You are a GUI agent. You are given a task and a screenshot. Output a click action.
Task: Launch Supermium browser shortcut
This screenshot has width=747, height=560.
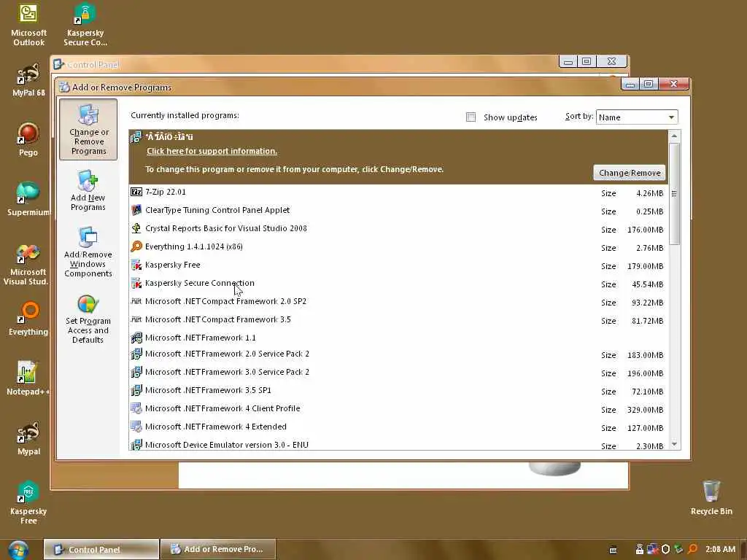[x=28, y=199]
